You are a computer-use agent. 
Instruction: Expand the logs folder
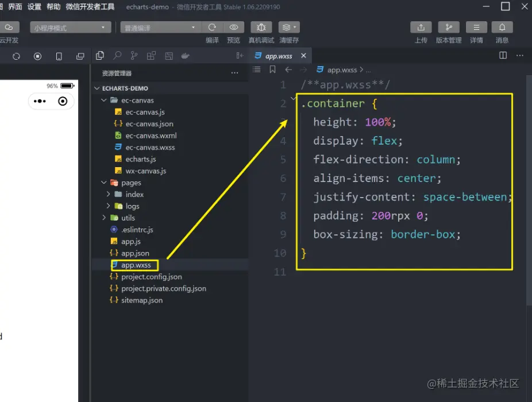point(108,206)
